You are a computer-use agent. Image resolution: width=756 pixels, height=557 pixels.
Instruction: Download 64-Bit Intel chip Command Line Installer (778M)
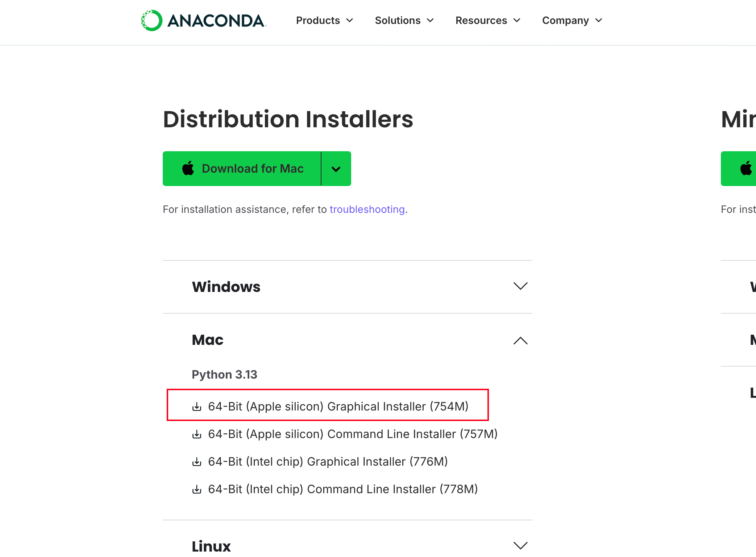(x=342, y=489)
